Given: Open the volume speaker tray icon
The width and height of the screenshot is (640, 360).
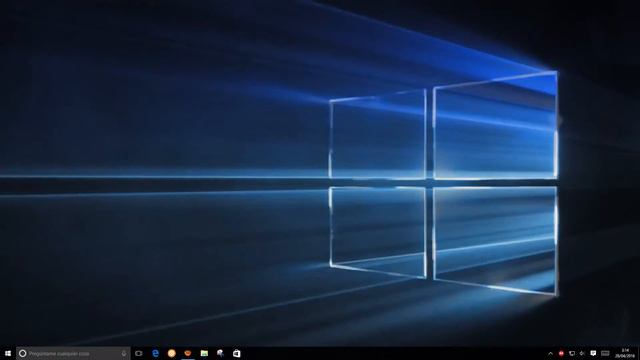Looking at the screenshot, I should [x=582, y=353].
